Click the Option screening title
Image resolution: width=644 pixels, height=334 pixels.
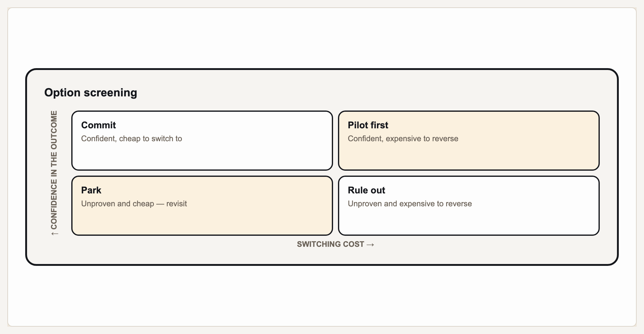point(91,93)
